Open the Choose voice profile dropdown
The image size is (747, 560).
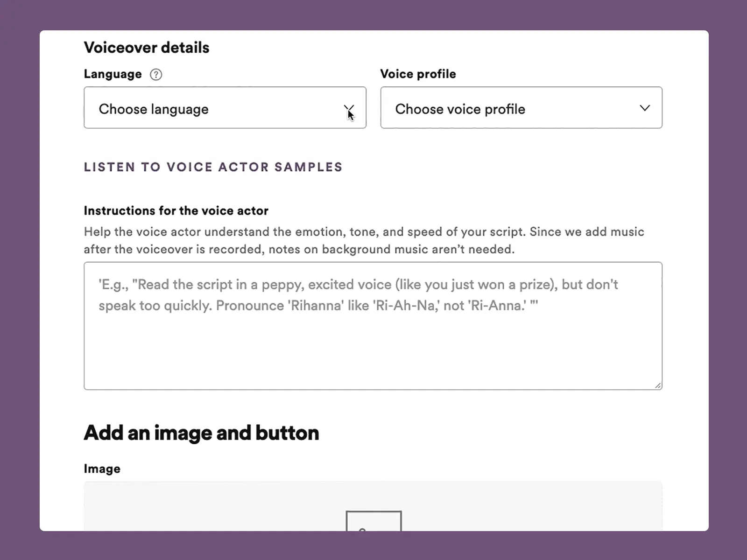pyautogui.click(x=521, y=108)
